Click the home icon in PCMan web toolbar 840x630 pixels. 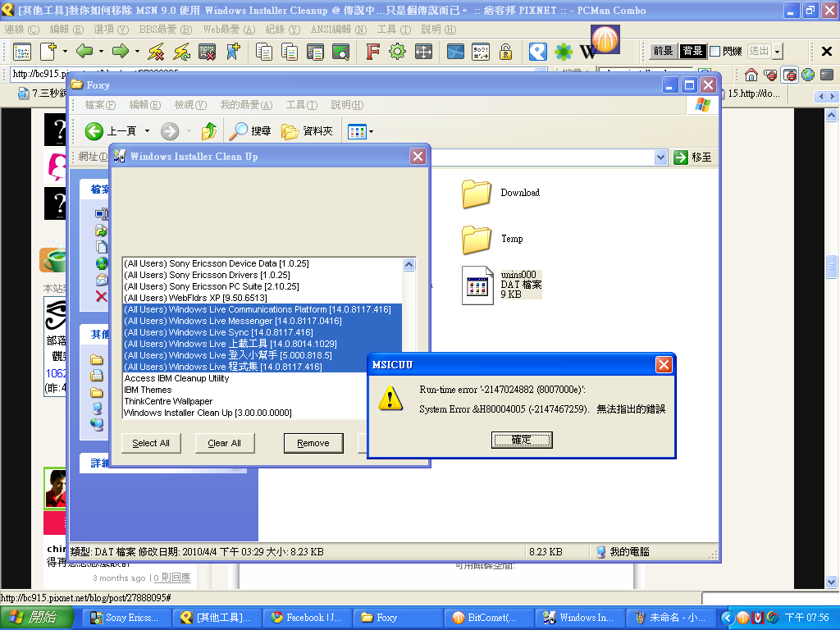click(751, 75)
